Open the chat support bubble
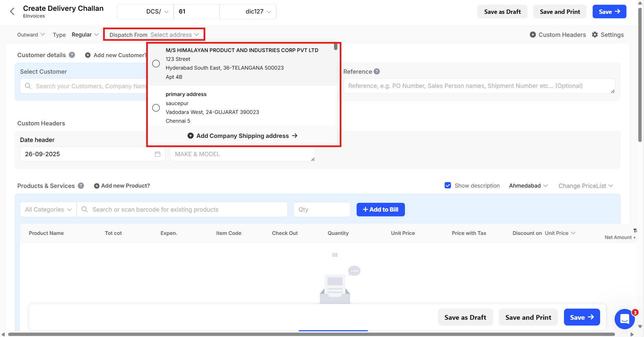The width and height of the screenshot is (644, 337). click(x=624, y=319)
